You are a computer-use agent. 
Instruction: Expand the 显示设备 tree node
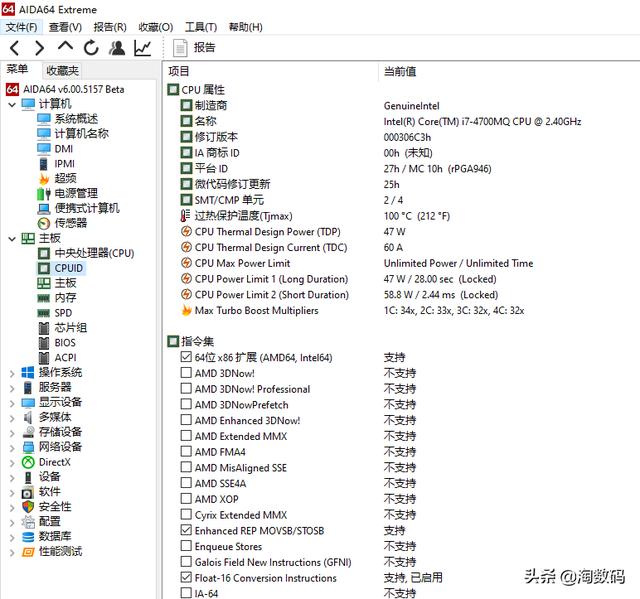[x=12, y=403]
